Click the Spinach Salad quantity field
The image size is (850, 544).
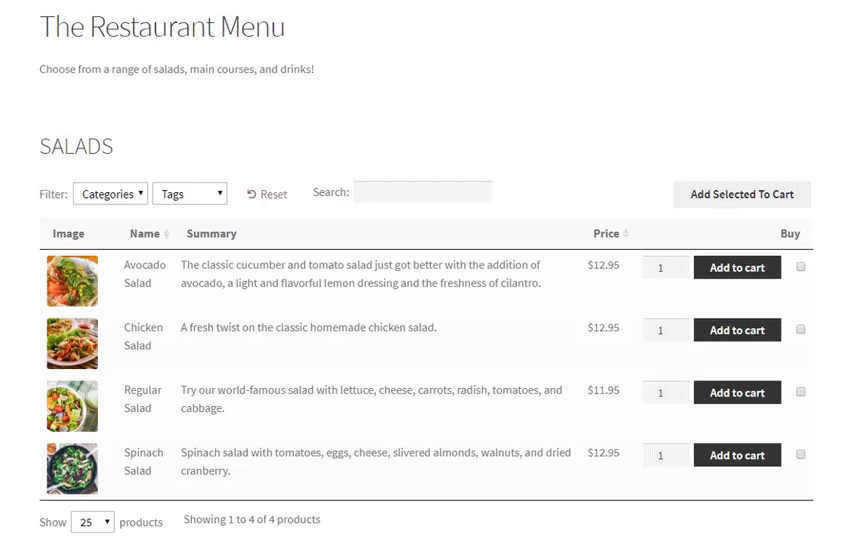coord(666,455)
